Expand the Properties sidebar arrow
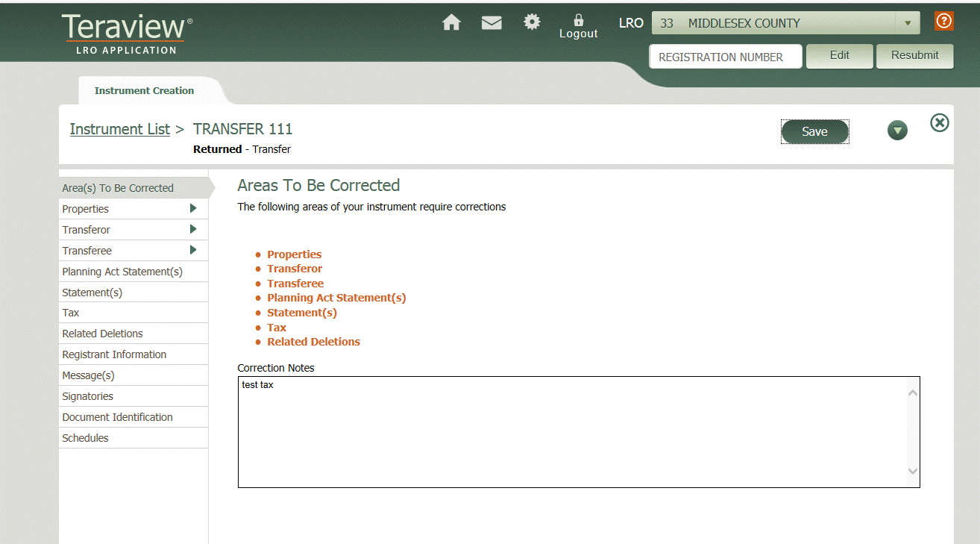The width and height of the screenshot is (980, 544). 193,208
